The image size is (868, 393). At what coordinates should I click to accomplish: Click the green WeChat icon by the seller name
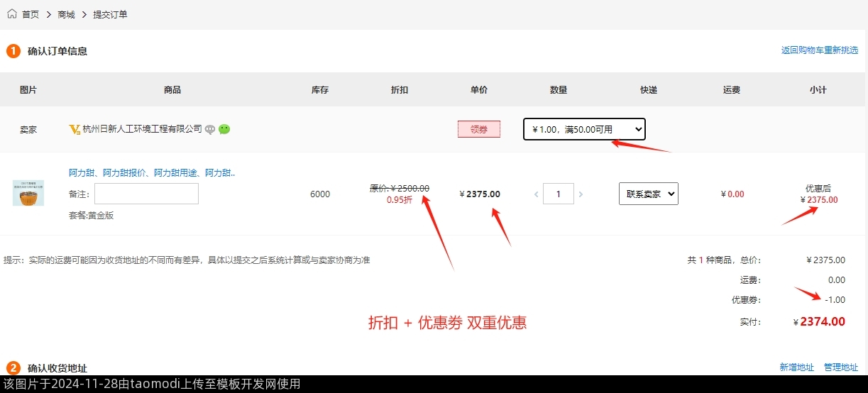tap(224, 129)
